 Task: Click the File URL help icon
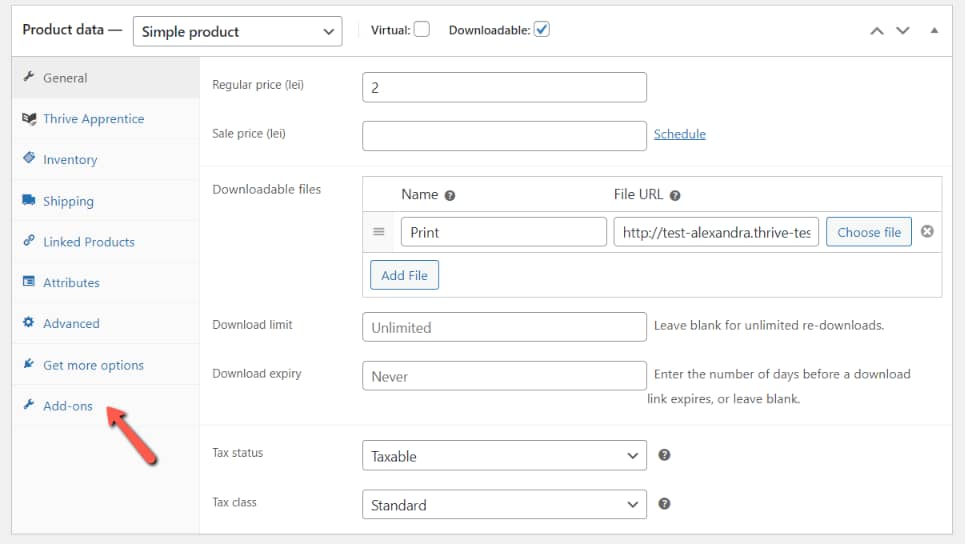click(675, 196)
